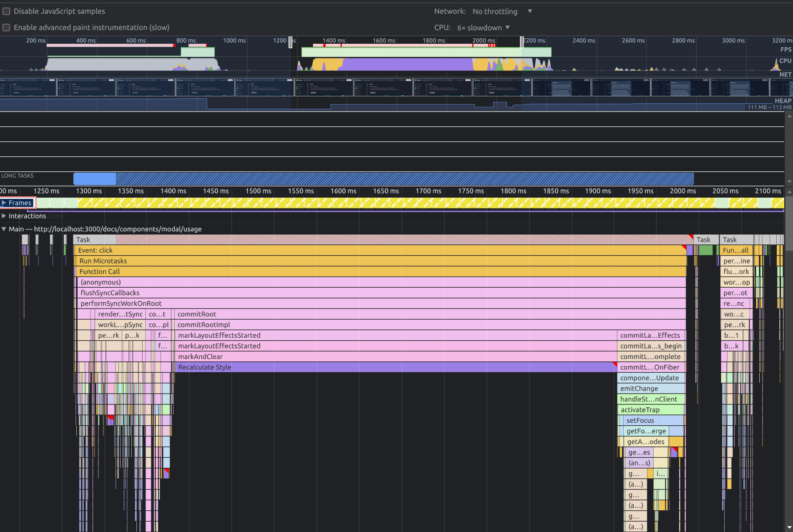
Task: Expand the Interactions track
Action: click(4, 216)
